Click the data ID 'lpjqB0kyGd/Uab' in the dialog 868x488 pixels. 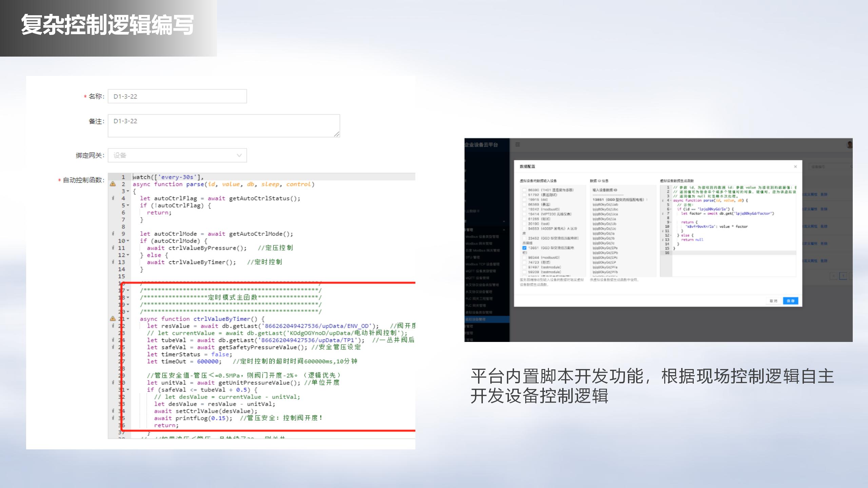pyautogui.click(x=605, y=204)
